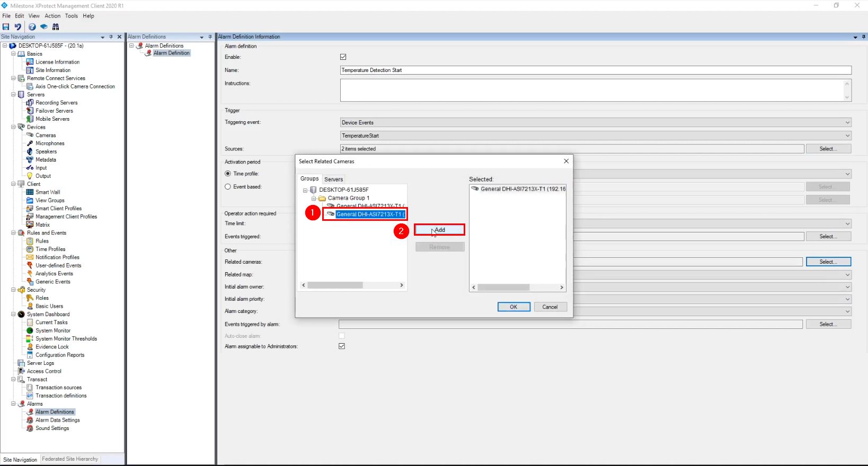Open the Tools menu

(71, 16)
